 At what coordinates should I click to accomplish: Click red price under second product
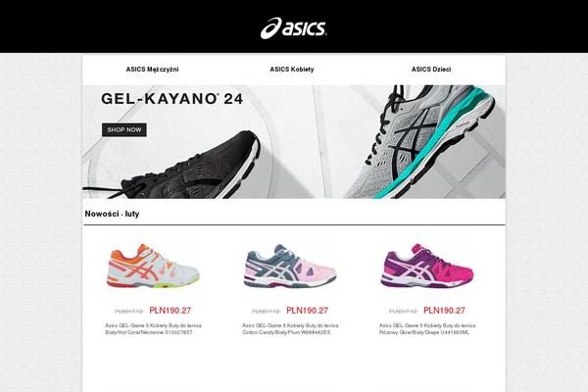click(307, 311)
